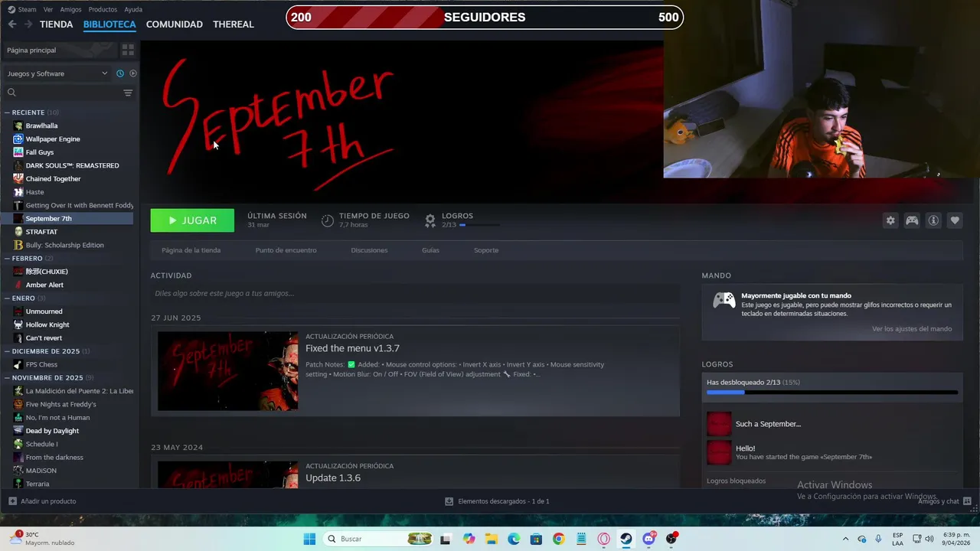Viewport: 980px width, 551px height.
Task: Open Bully: Scholarship Edition entry
Action: (64, 245)
